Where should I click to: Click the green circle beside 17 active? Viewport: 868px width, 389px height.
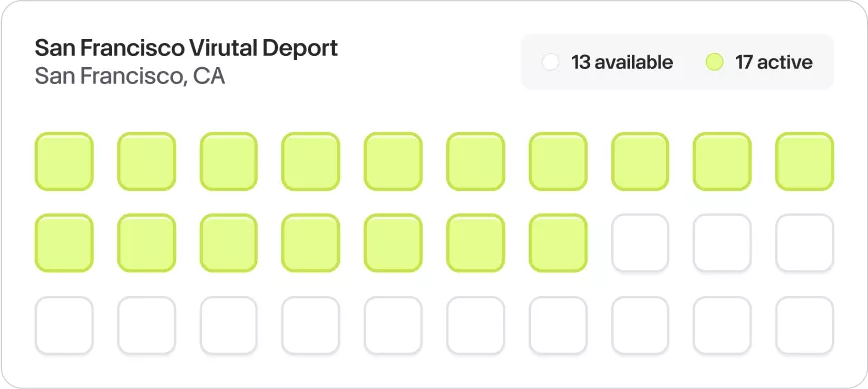click(714, 62)
